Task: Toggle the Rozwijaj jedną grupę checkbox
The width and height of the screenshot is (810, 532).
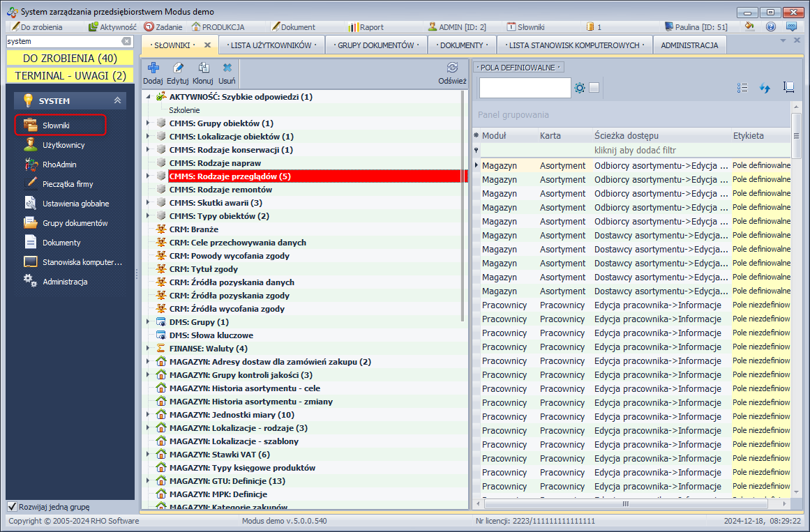Action: [x=12, y=507]
